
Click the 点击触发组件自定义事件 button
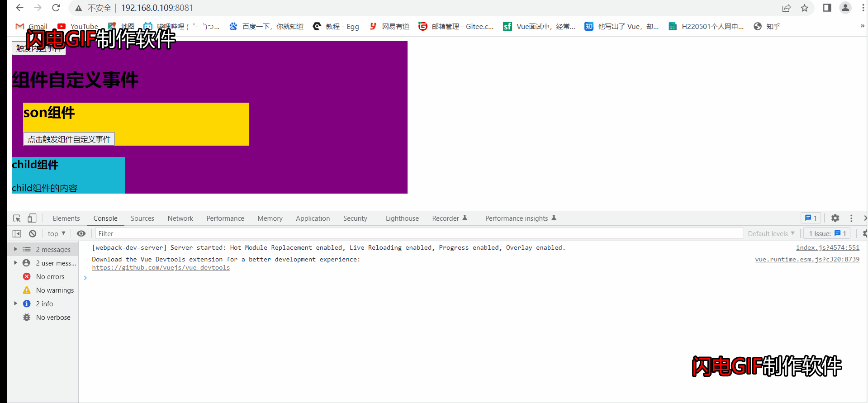pyautogui.click(x=69, y=139)
